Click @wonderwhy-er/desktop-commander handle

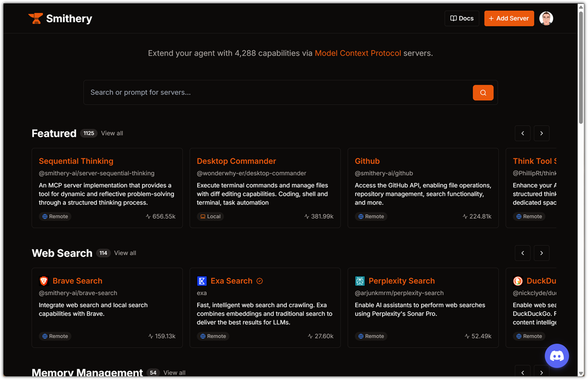click(x=252, y=174)
